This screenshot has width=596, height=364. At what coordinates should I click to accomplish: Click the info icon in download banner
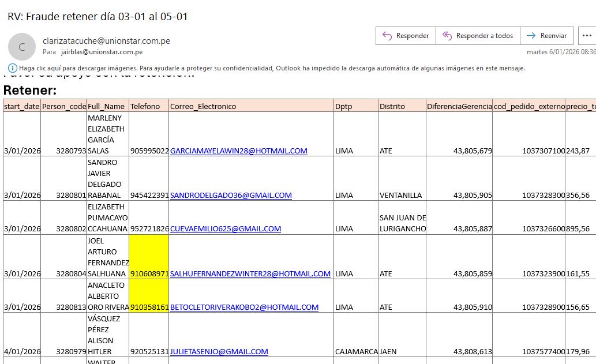coord(13,68)
